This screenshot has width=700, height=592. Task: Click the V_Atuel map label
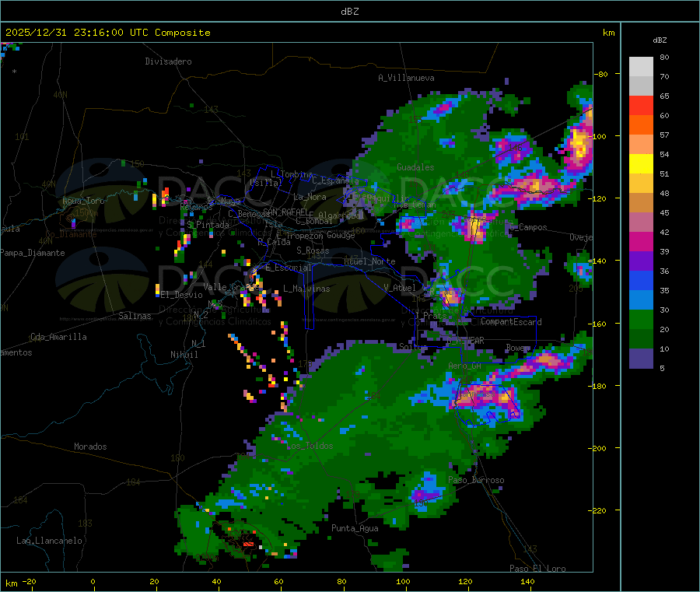click(400, 288)
